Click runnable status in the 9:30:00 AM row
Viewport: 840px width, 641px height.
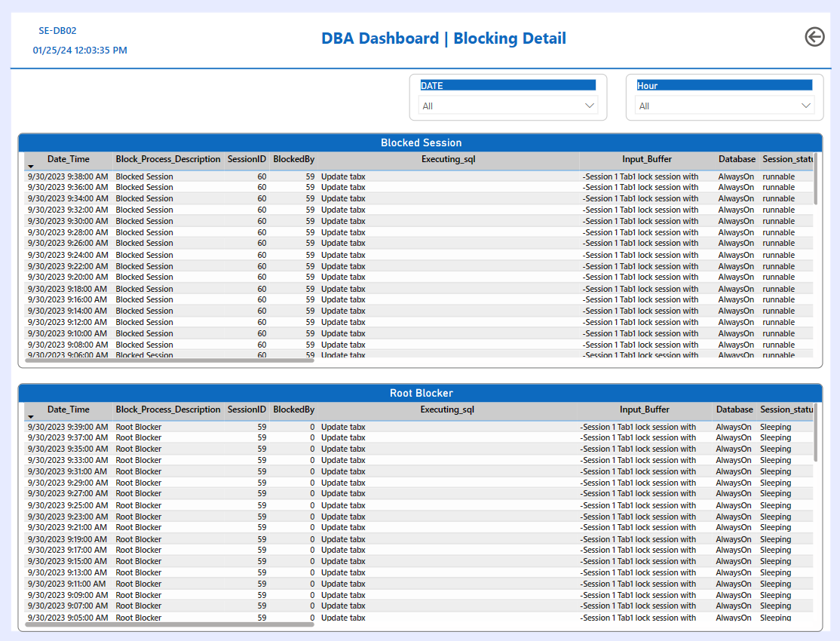click(778, 221)
